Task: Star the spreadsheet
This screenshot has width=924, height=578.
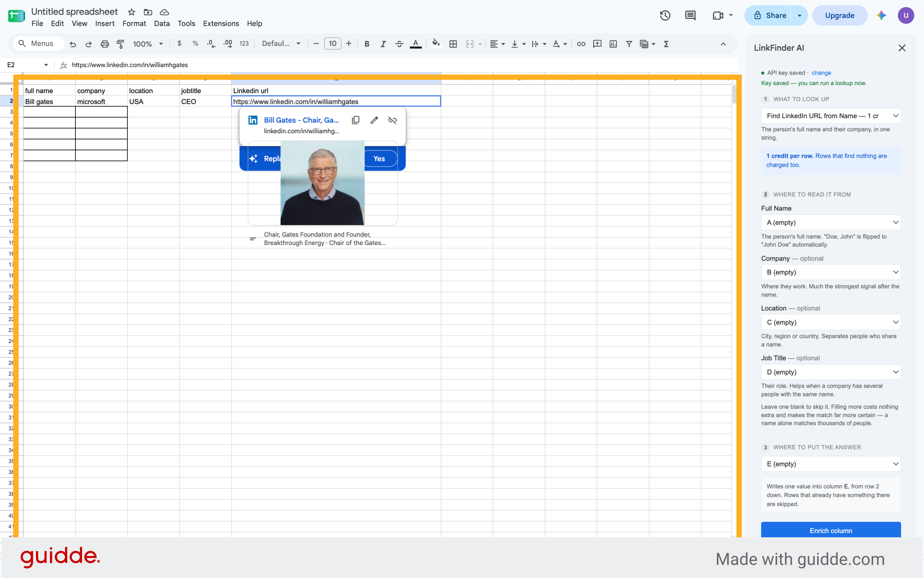Action: (x=132, y=12)
